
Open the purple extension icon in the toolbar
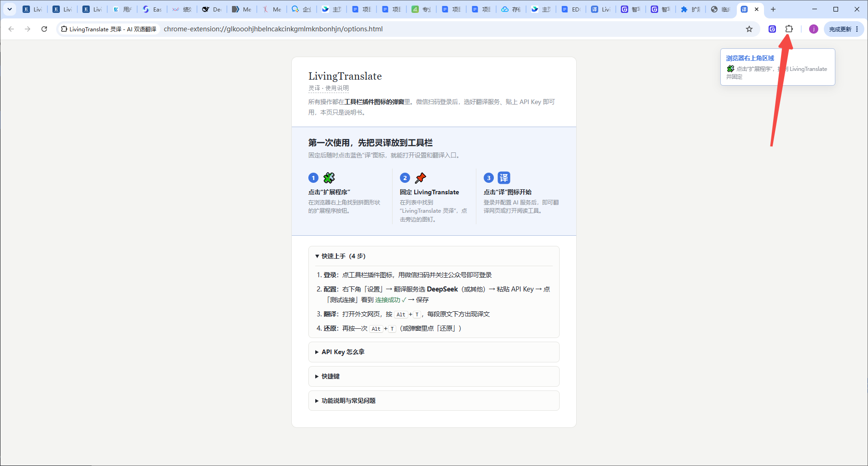pos(772,29)
